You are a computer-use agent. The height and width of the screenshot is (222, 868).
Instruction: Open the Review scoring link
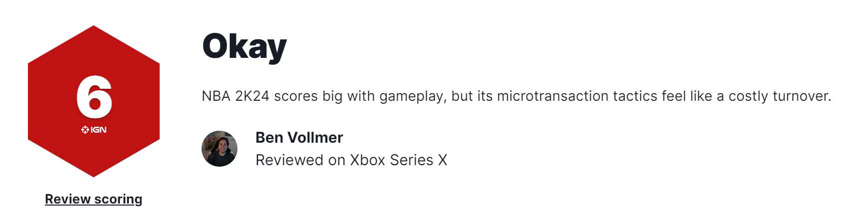click(94, 199)
